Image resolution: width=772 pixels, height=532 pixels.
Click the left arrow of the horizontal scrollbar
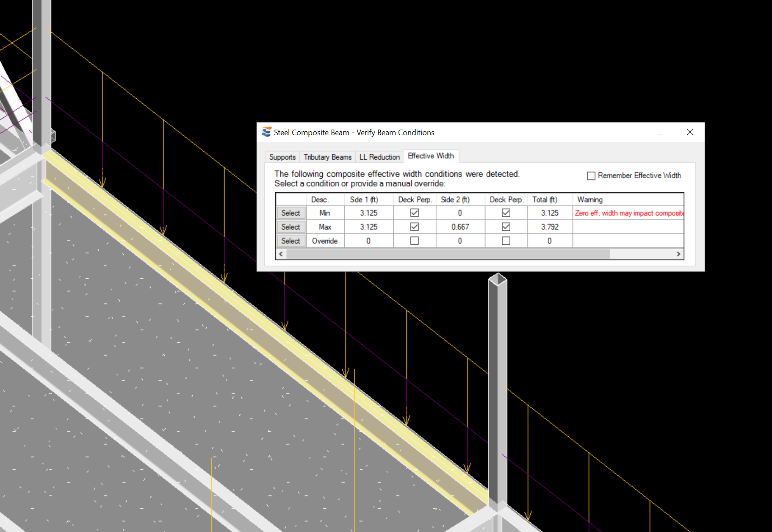point(281,254)
